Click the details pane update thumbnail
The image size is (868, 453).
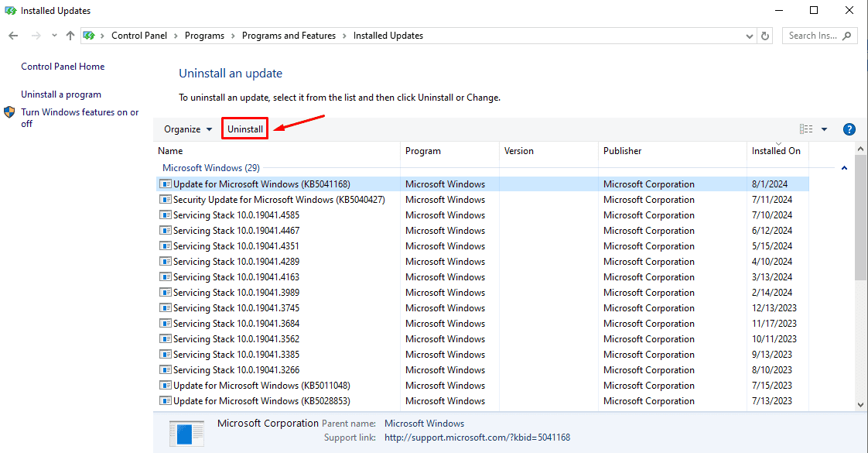tap(187, 434)
